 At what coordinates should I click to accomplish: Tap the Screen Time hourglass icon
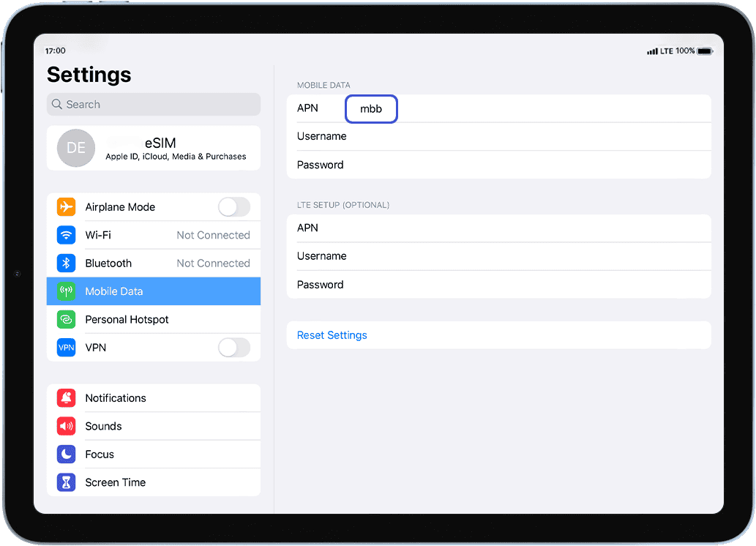67,482
